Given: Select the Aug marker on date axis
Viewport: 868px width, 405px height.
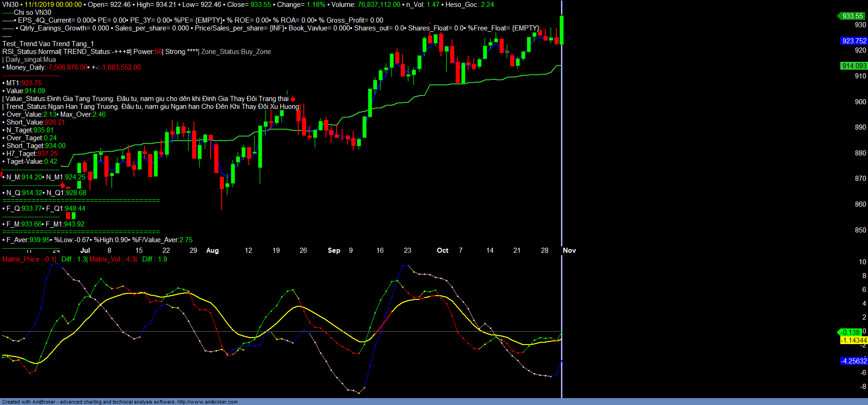Looking at the screenshot, I should (212, 250).
